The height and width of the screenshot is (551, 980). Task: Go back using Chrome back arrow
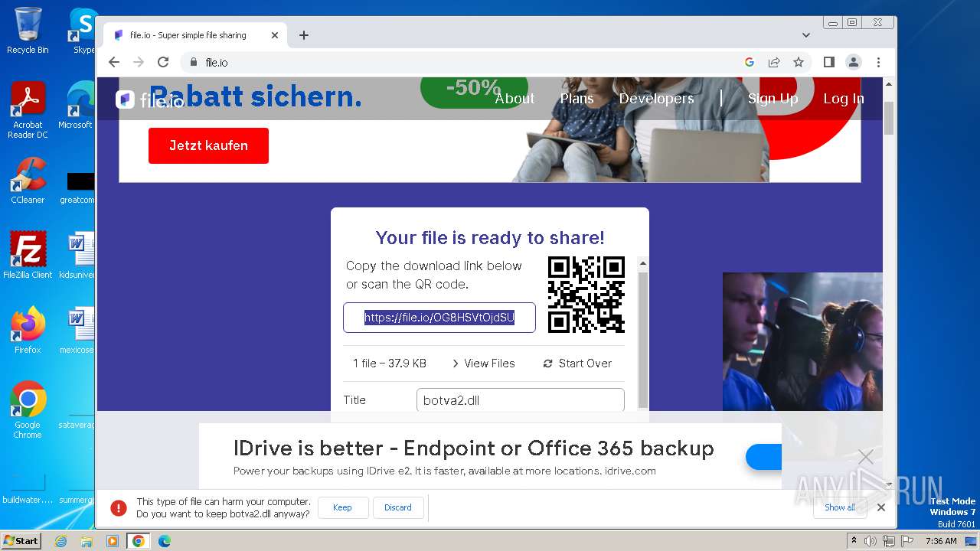[114, 62]
